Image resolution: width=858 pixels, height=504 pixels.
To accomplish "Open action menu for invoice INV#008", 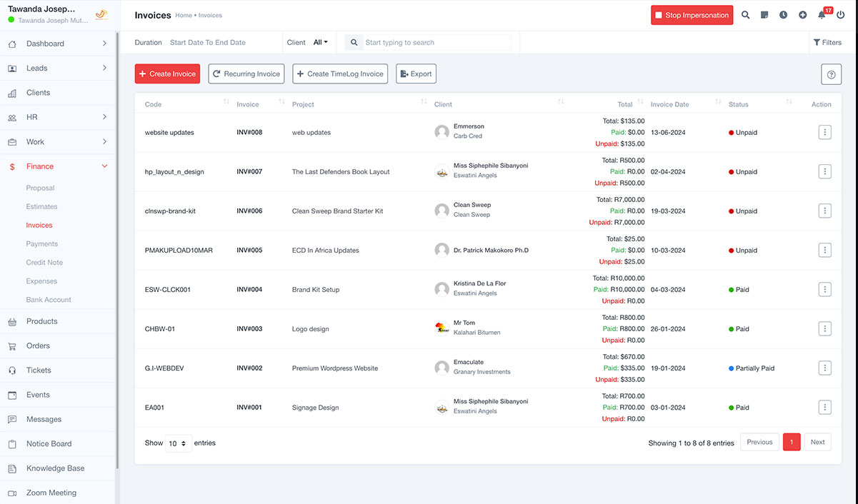I will [824, 132].
